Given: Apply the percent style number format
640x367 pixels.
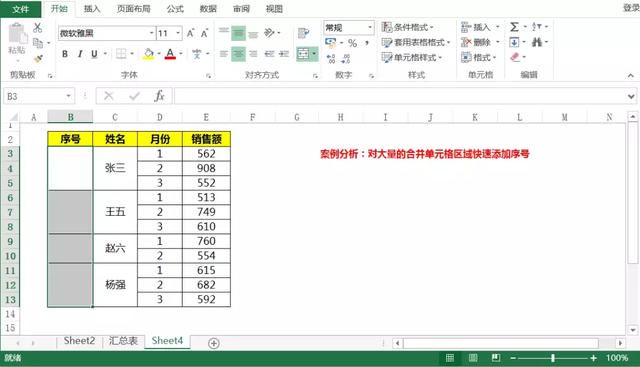Looking at the screenshot, I should pyautogui.click(x=353, y=43).
